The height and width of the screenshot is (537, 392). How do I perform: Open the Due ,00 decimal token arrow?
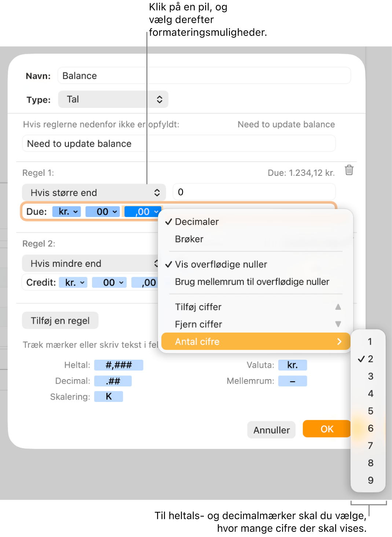[156, 212]
